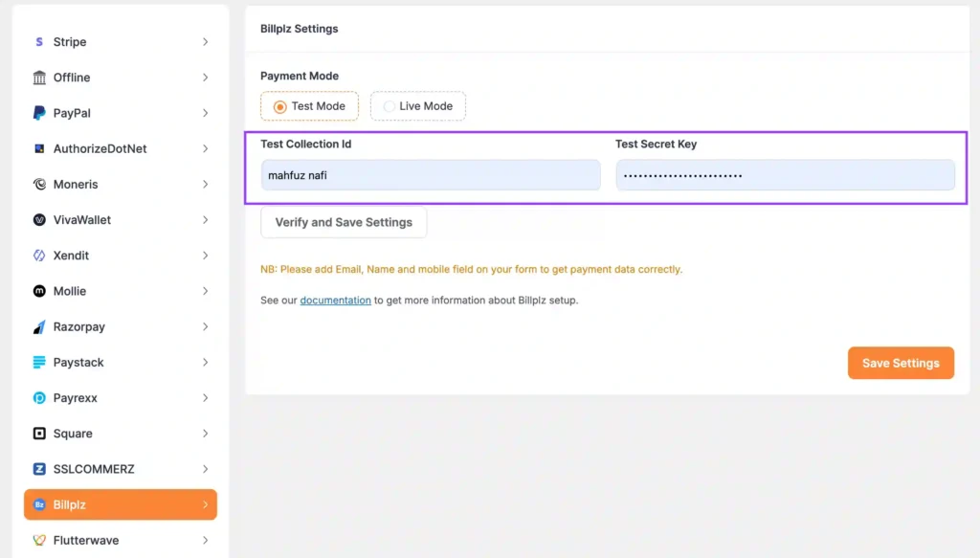Click Verify and Save Settings button

click(x=344, y=222)
